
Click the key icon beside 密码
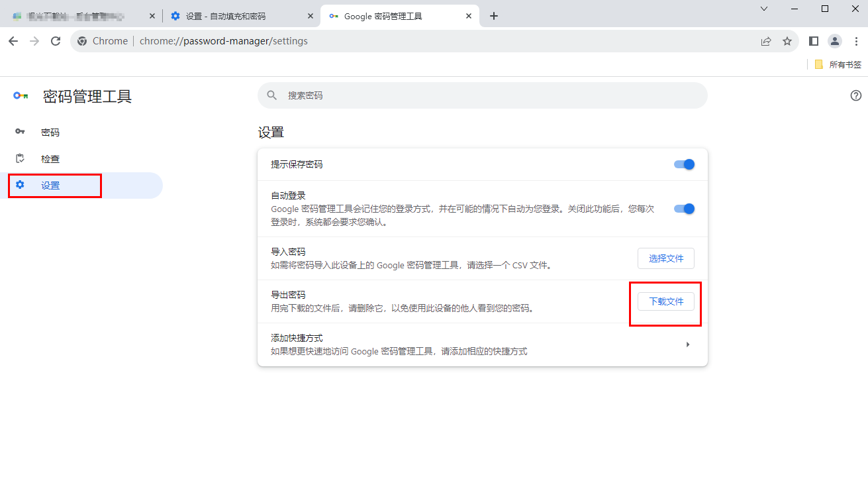[x=20, y=132]
